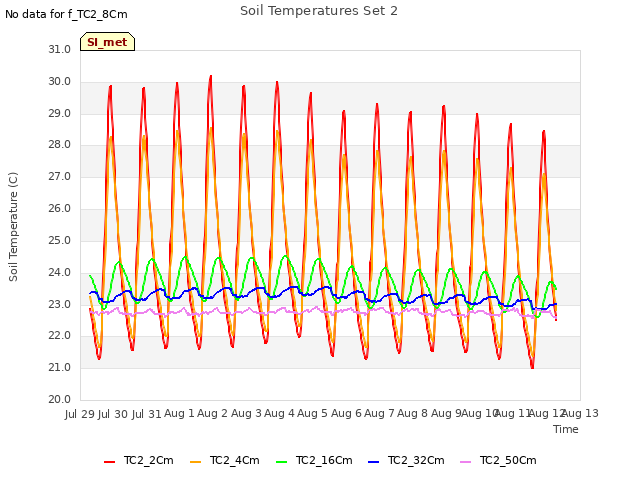Image resolution: width=640 pixels, height=480 pixels.
Task: Click the violet TC2_50Cm legend color marker
Action: click(465, 462)
